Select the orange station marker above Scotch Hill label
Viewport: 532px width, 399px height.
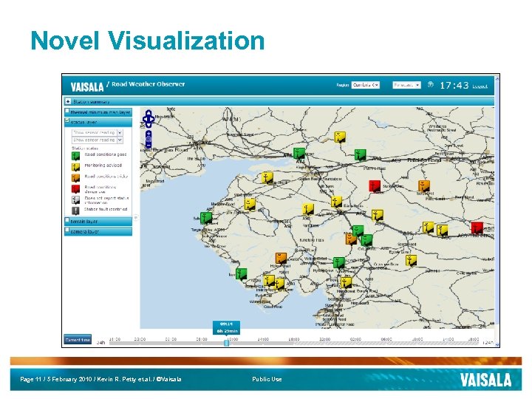point(424,186)
